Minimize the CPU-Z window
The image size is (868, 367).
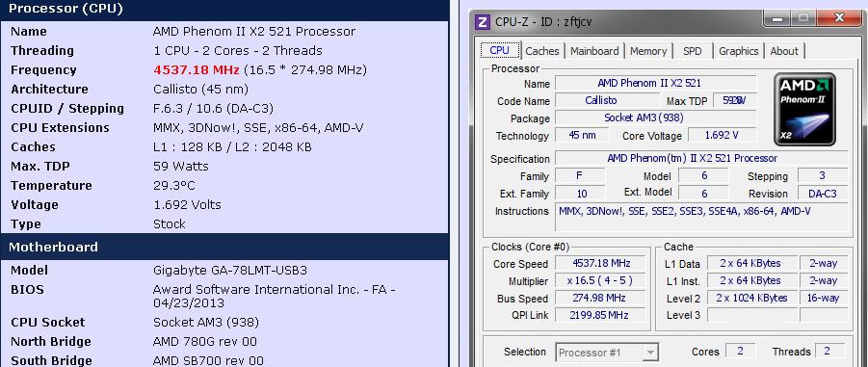click(778, 19)
